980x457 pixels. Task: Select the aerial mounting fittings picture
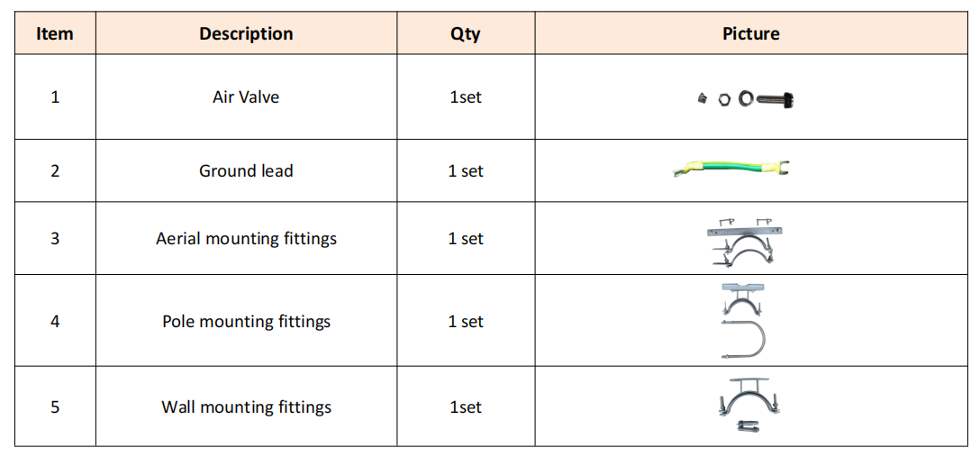(744, 242)
